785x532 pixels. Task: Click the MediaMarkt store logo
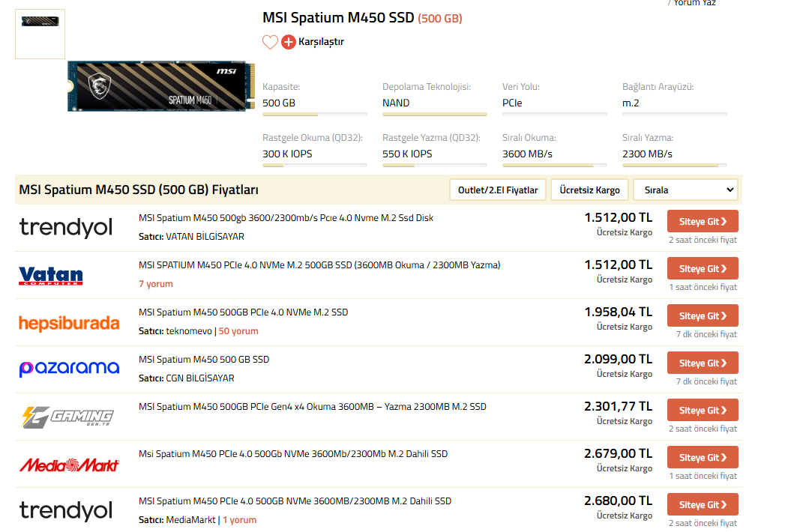(x=69, y=465)
